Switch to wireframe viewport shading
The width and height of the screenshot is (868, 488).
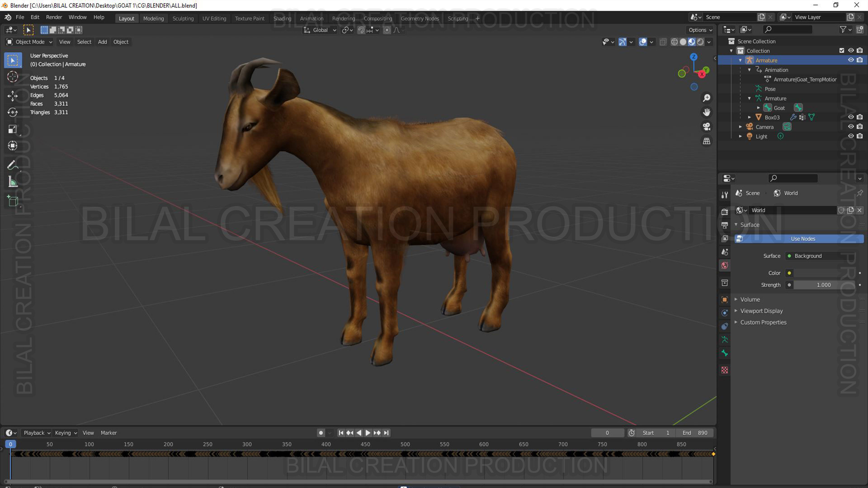click(x=674, y=42)
